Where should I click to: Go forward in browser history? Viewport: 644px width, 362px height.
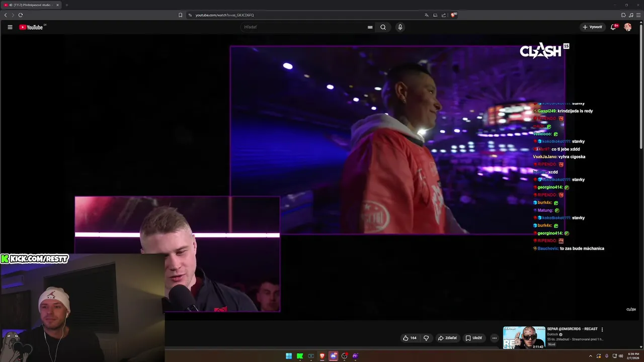click(x=13, y=15)
